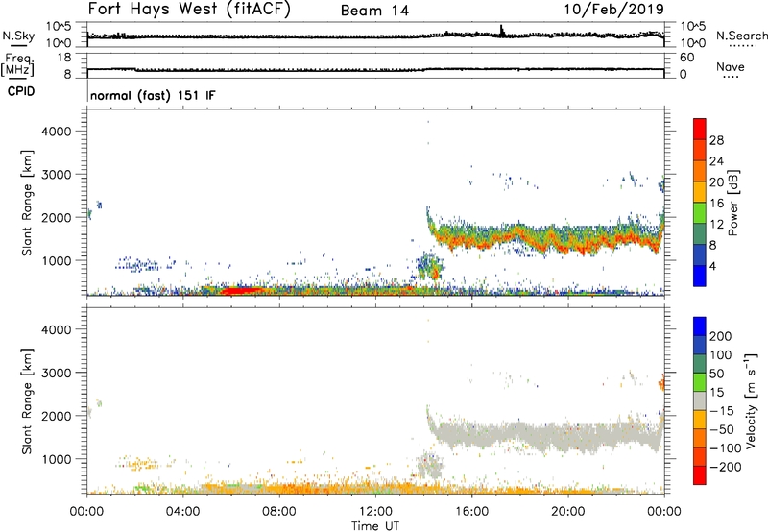Click the 'Nave' legend label
Viewport: 768px width, 532px height.
tap(731, 67)
